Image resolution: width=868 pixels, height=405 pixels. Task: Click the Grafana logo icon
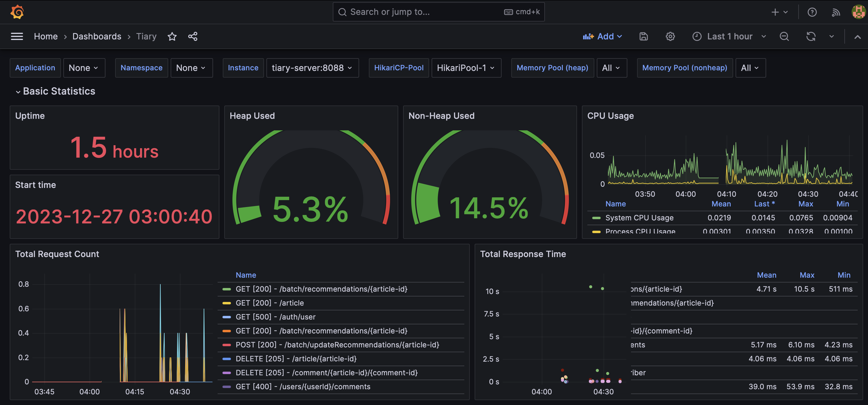(x=17, y=12)
